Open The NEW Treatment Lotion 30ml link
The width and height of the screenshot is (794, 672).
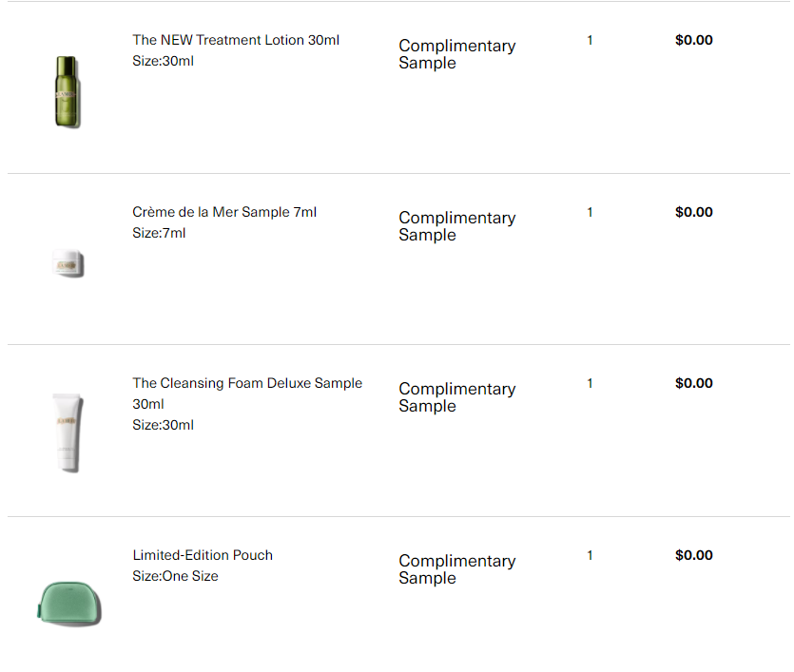(x=236, y=40)
